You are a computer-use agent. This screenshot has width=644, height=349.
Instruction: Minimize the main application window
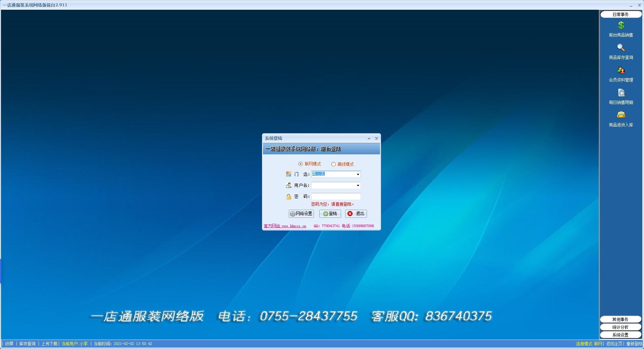[631, 5]
